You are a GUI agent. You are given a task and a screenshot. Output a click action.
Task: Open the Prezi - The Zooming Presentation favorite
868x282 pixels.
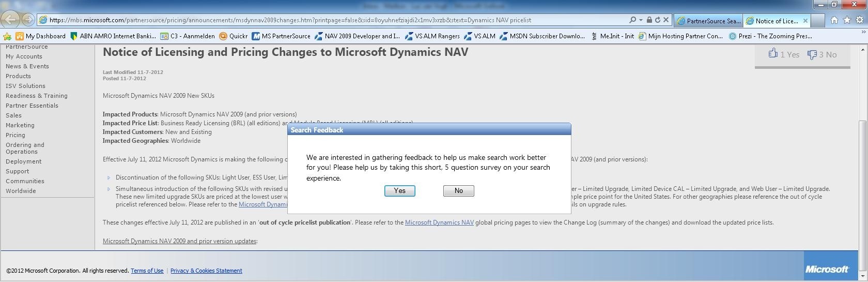coord(770,36)
